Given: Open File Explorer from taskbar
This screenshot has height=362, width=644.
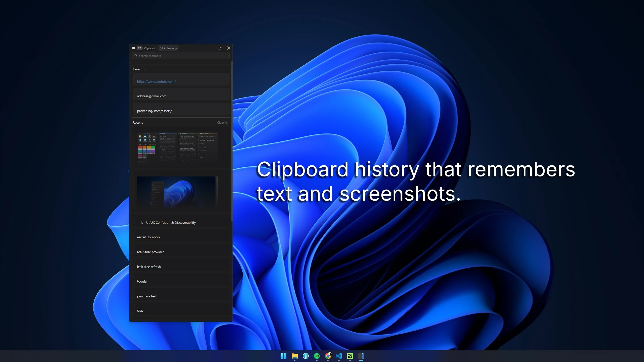Looking at the screenshot, I should (294, 356).
